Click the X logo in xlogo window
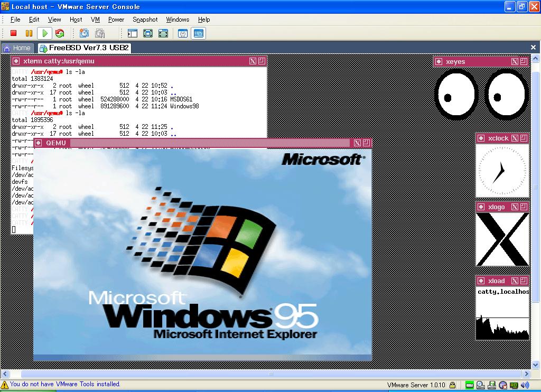The width and height of the screenshot is (541, 392). [x=502, y=239]
